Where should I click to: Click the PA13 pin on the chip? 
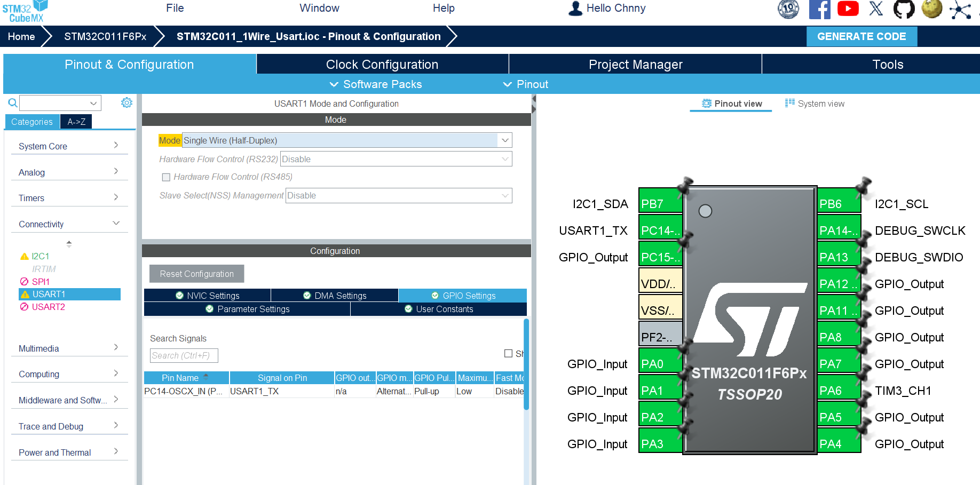pos(839,254)
